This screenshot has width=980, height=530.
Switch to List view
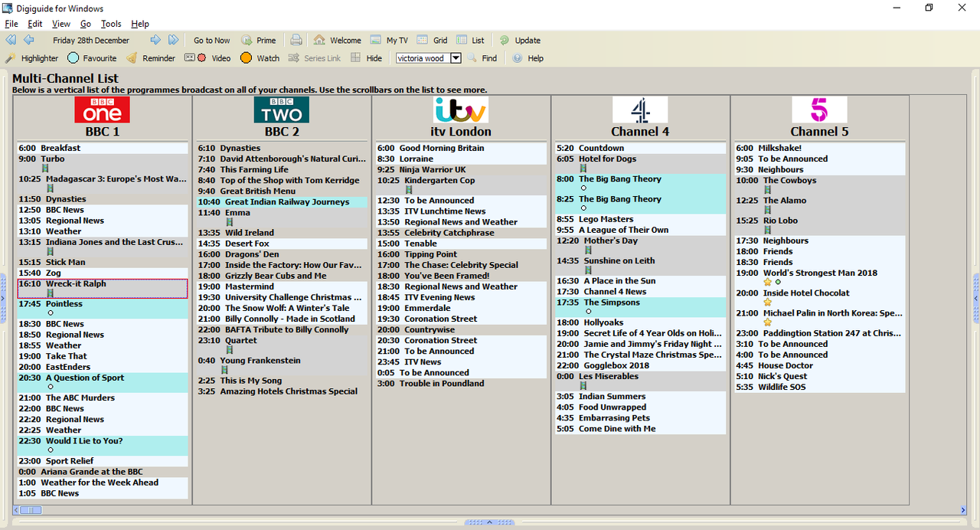click(471, 41)
